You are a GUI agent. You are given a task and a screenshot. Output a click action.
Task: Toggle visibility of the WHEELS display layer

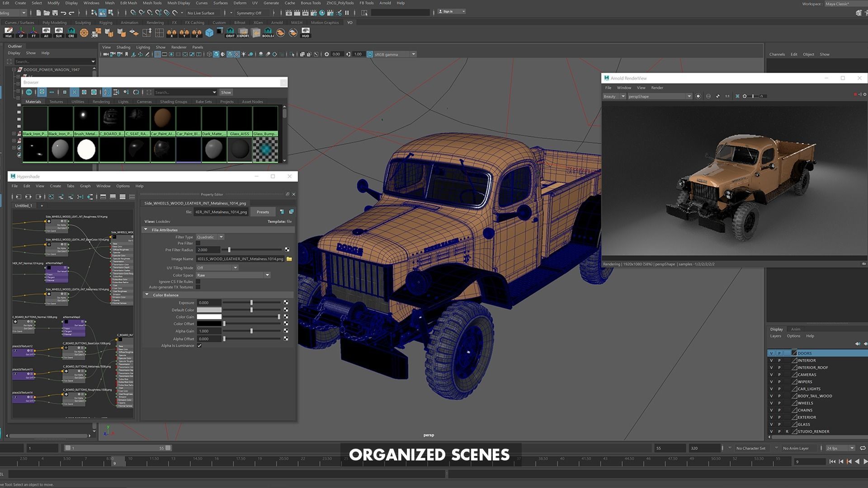tap(771, 403)
